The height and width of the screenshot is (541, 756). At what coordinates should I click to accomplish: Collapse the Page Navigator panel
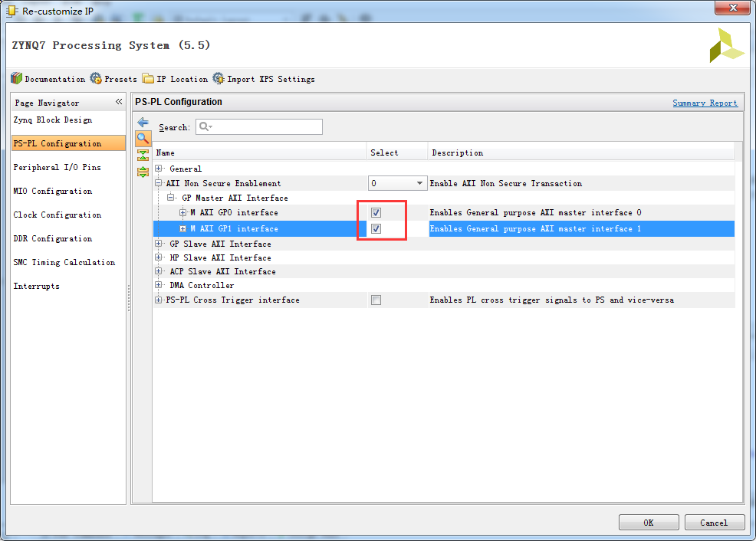[x=119, y=102]
